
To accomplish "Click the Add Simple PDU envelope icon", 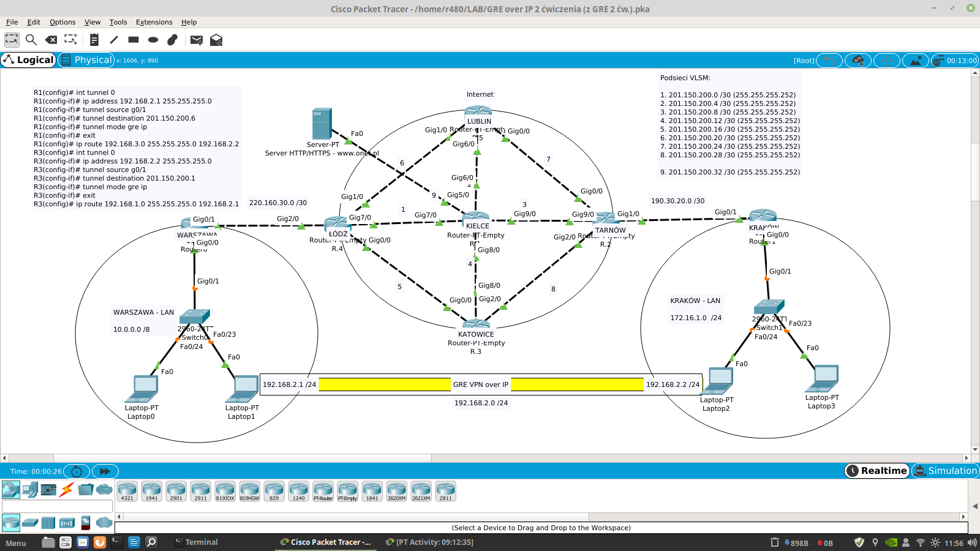I will pyautogui.click(x=196, y=40).
